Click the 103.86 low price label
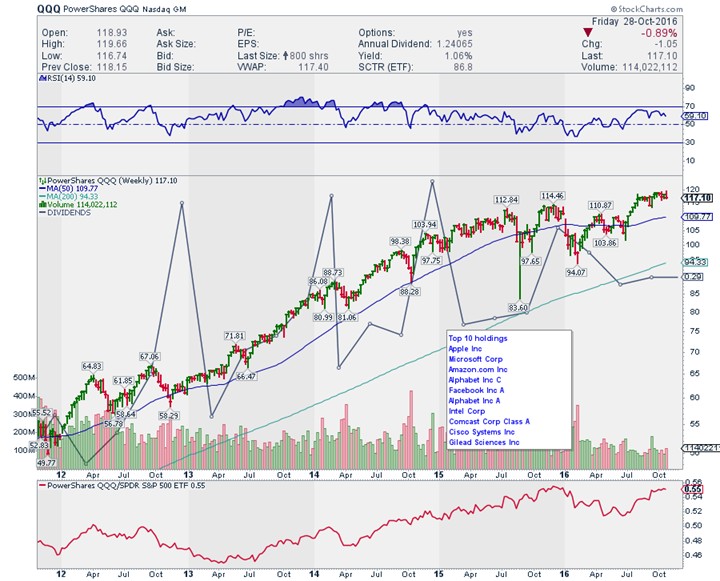 605,243
